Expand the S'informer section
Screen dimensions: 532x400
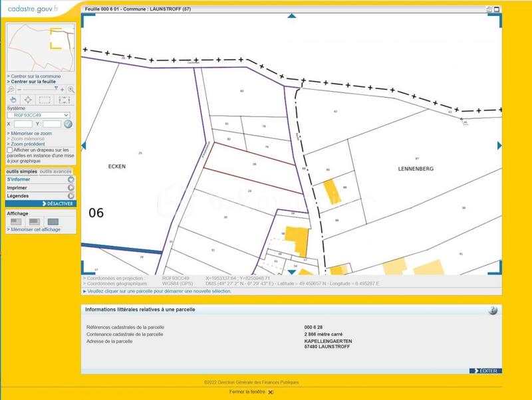(19, 179)
